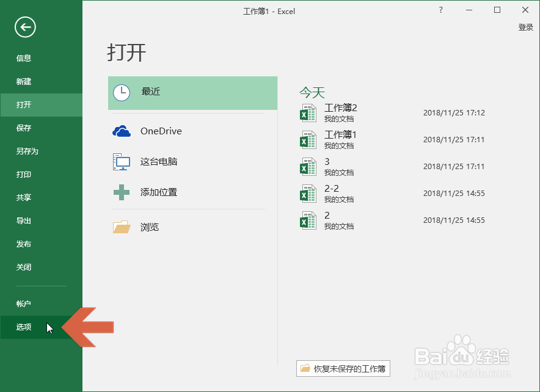This screenshot has width=540, height=392.
Task: Click the back arrow circle icon
Action: pos(25,27)
